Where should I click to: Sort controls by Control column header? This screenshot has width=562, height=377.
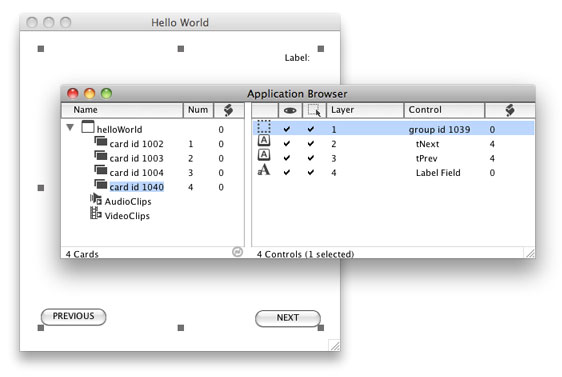444,110
